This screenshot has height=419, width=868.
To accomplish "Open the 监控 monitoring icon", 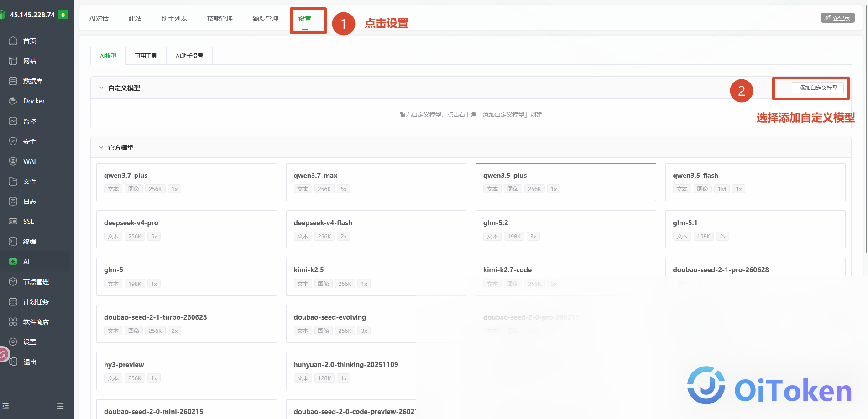I will 13,121.
